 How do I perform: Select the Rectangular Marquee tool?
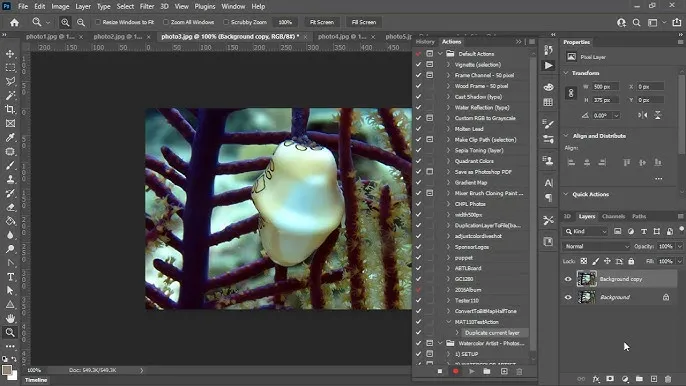10,68
